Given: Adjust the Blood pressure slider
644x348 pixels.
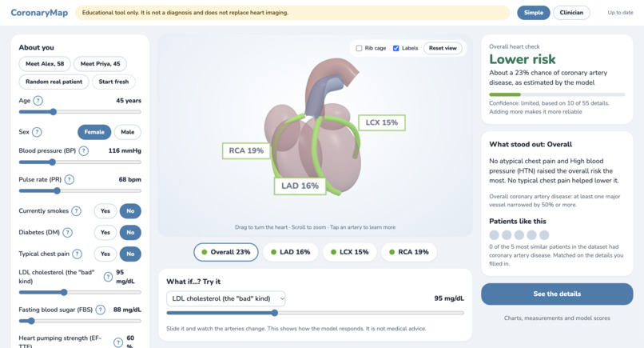Looking at the screenshot, I should tap(80, 162).
